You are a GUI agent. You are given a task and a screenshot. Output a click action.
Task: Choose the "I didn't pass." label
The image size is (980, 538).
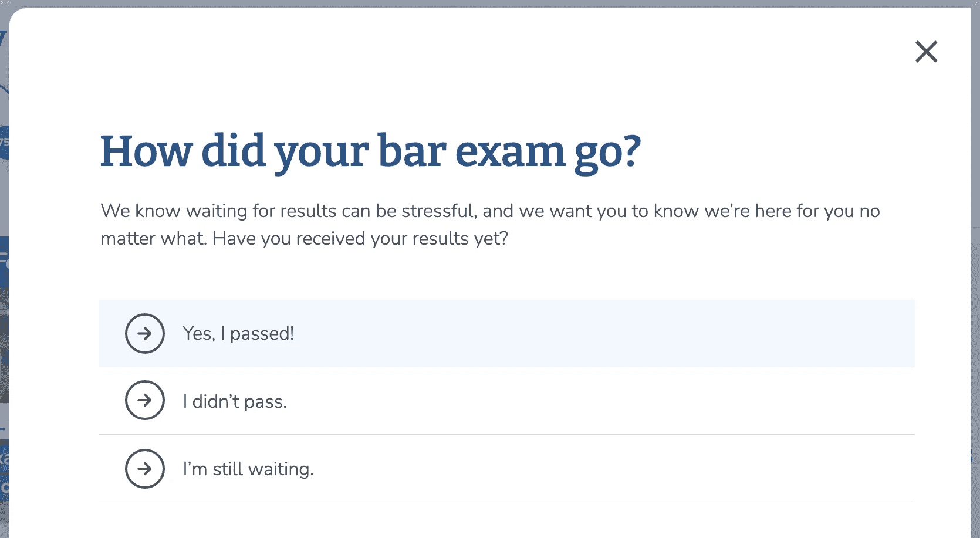coord(235,401)
